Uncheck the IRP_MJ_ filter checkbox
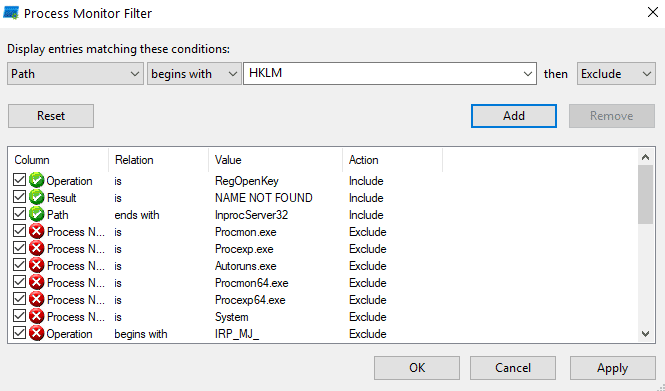The width and height of the screenshot is (665, 391). click(x=20, y=333)
